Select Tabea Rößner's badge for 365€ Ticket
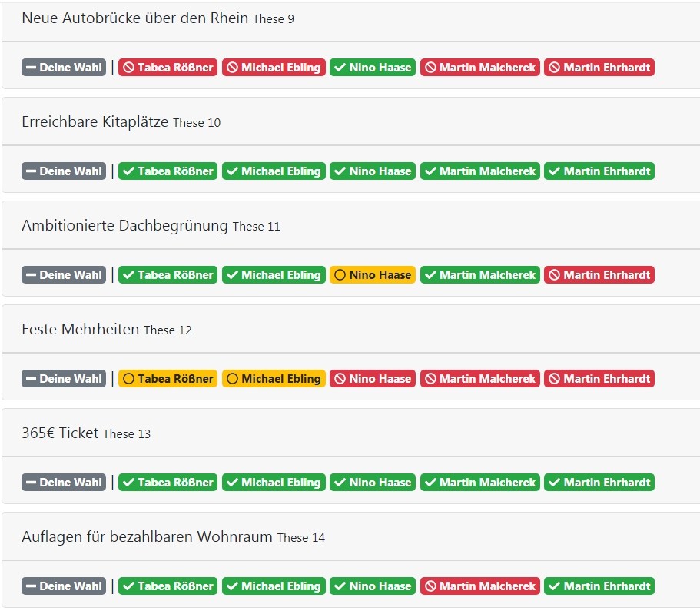700x611 pixels. (168, 483)
